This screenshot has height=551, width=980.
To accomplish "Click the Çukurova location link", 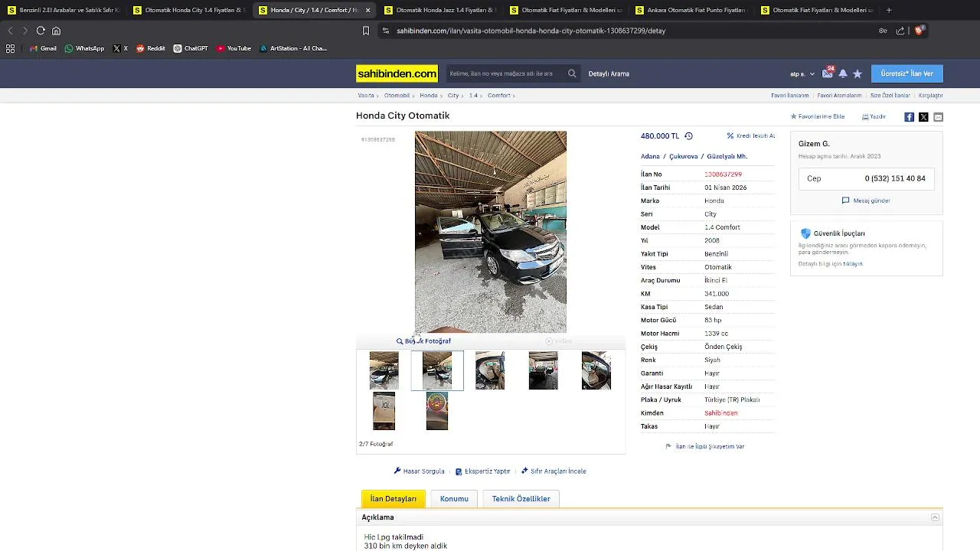I will pyautogui.click(x=683, y=156).
